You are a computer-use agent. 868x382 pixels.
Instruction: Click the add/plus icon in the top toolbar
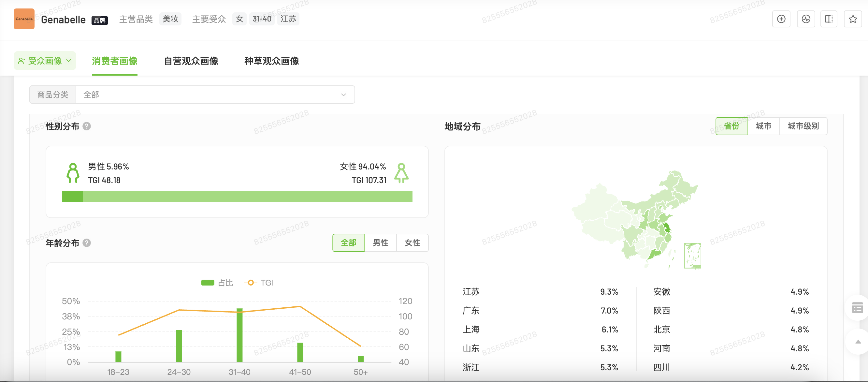[781, 19]
